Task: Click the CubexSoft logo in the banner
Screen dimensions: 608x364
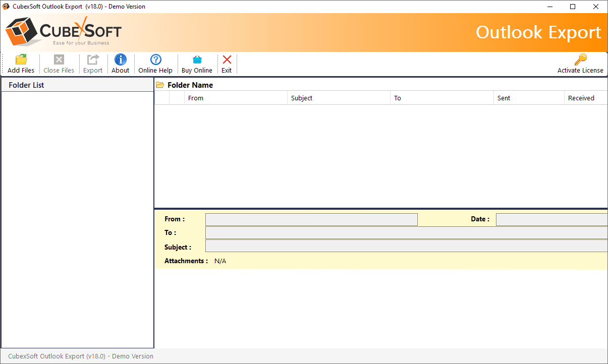Action: click(64, 31)
